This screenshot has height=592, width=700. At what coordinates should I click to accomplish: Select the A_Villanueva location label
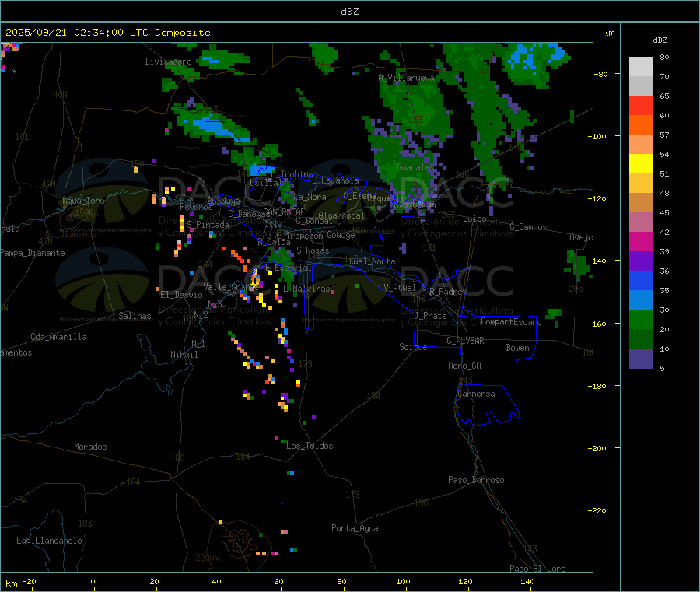[x=406, y=78]
